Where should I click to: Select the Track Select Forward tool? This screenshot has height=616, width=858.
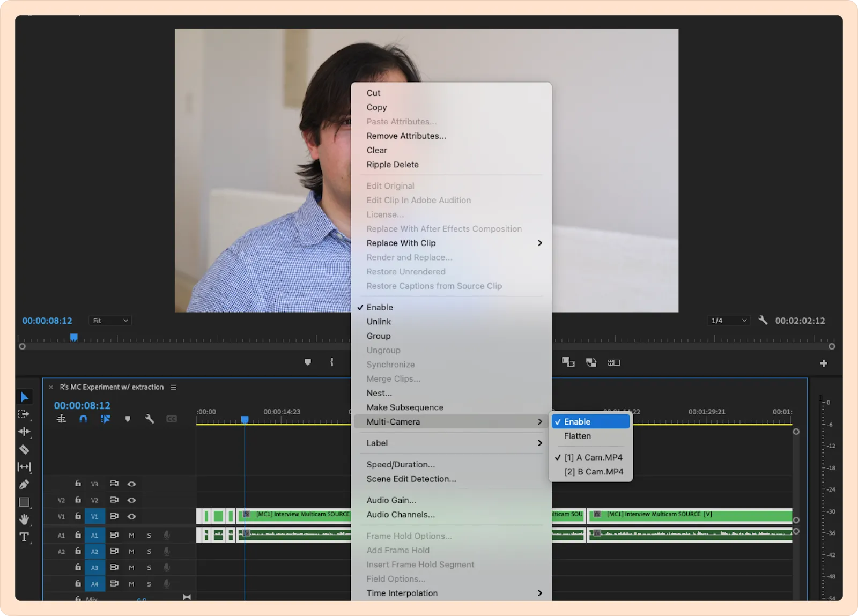point(24,414)
